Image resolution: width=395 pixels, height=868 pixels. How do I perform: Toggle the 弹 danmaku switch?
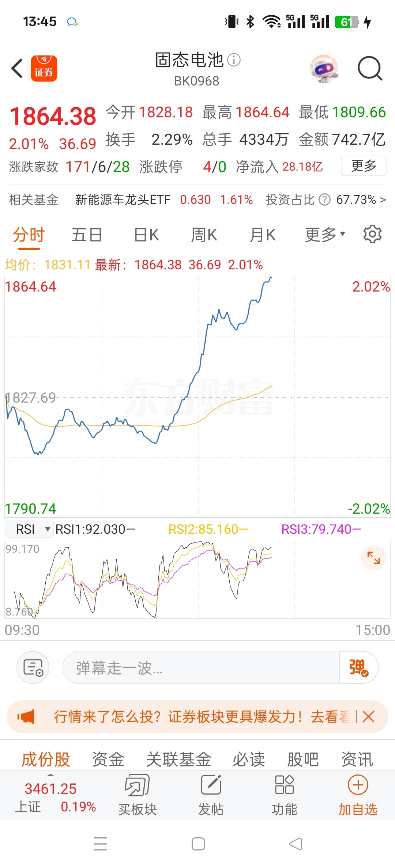point(358,667)
